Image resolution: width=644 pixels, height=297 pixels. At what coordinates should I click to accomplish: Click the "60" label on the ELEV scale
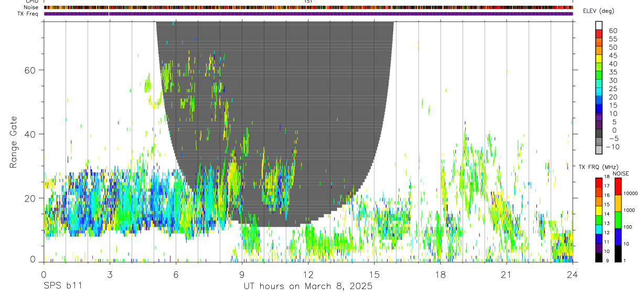click(613, 31)
